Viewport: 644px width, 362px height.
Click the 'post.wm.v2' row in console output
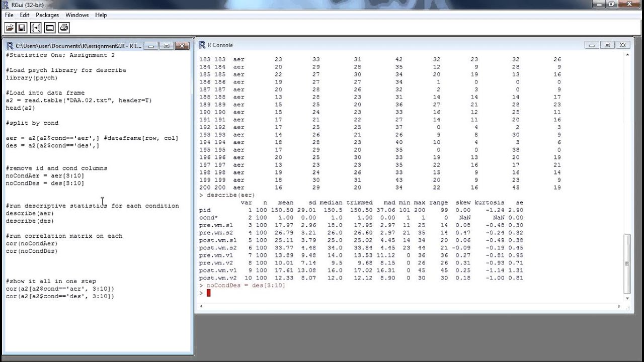[361, 278]
